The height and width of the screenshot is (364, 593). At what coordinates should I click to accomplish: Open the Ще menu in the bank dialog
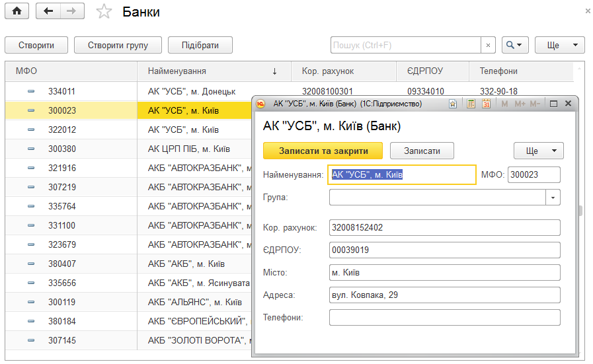[x=539, y=151]
